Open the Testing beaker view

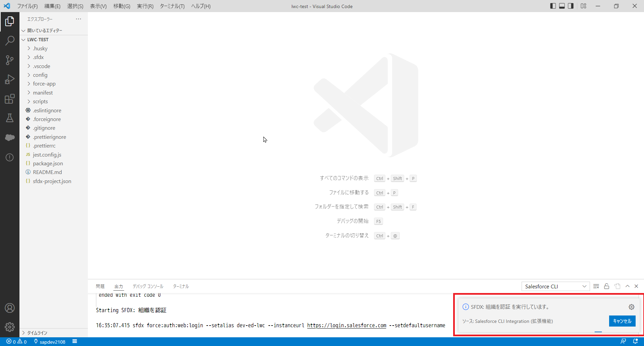[10, 118]
